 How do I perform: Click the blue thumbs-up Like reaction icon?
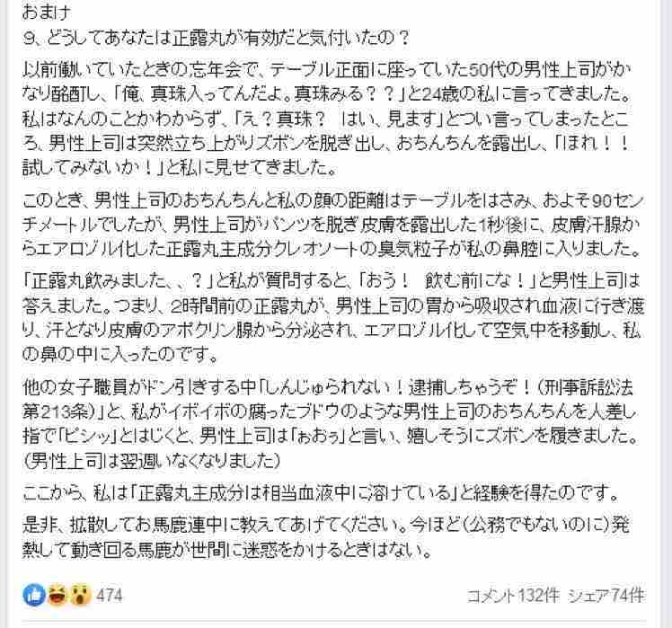pyautogui.click(x=34, y=595)
